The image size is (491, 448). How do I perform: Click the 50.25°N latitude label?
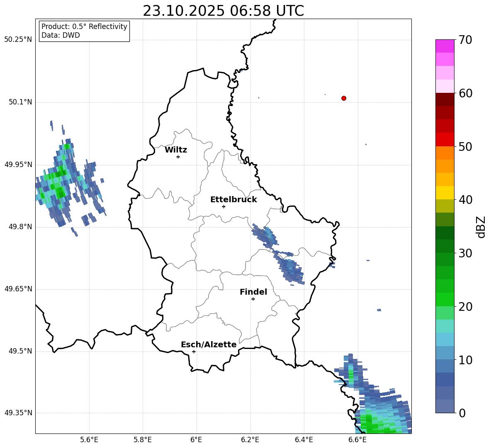point(18,40)
